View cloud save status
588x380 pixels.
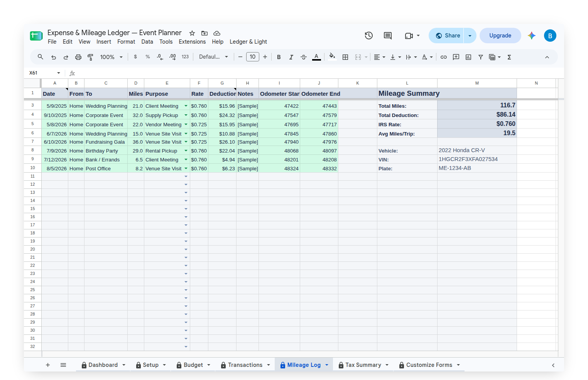(x=217, y=33)
